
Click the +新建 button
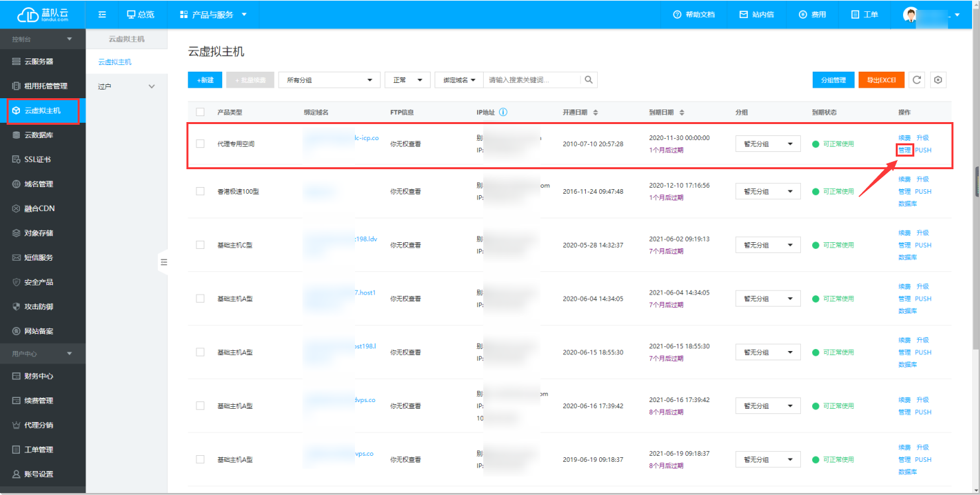coord(205,80)
